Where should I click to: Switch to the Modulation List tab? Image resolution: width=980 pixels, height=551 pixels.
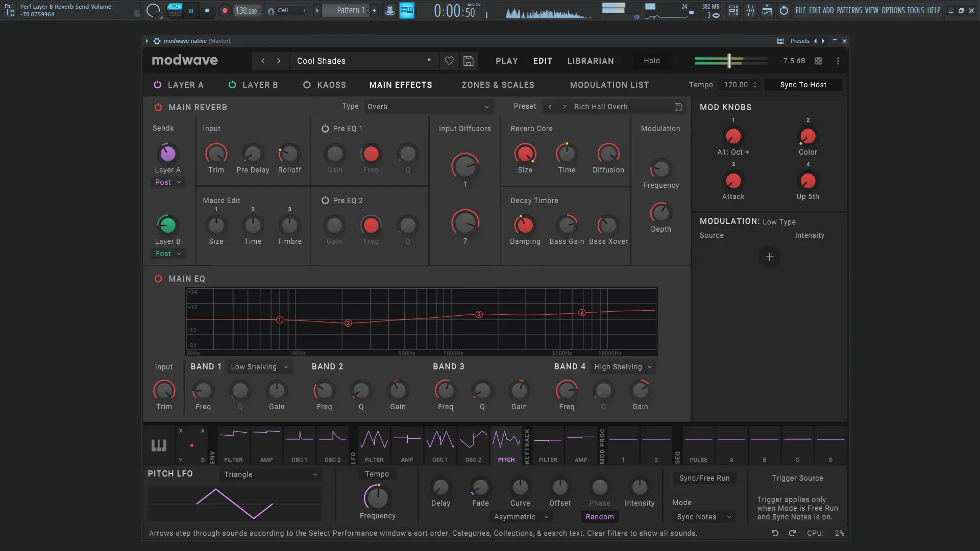609,85
